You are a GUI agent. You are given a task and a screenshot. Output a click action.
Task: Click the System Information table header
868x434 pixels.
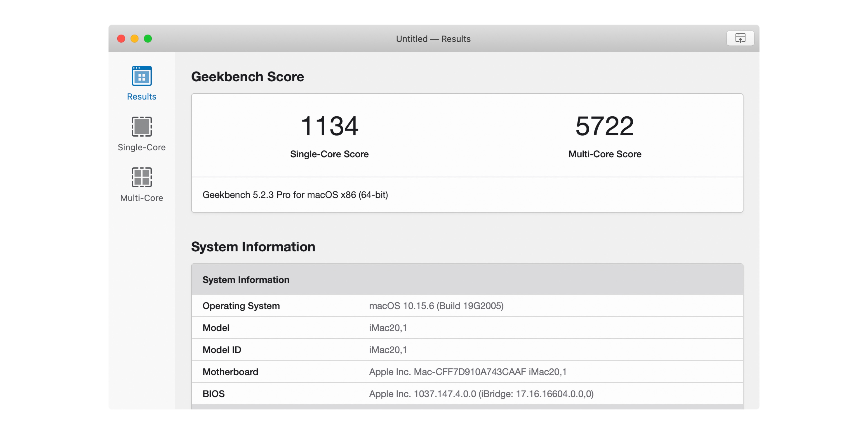click(246, 280)
